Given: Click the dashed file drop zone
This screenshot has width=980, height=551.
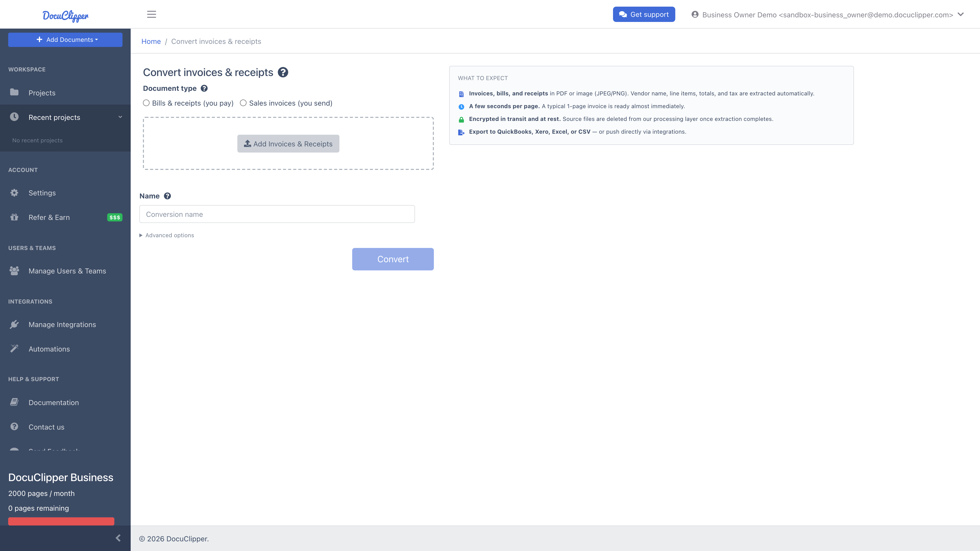Looking at the screenshot, I should (288, 143).
